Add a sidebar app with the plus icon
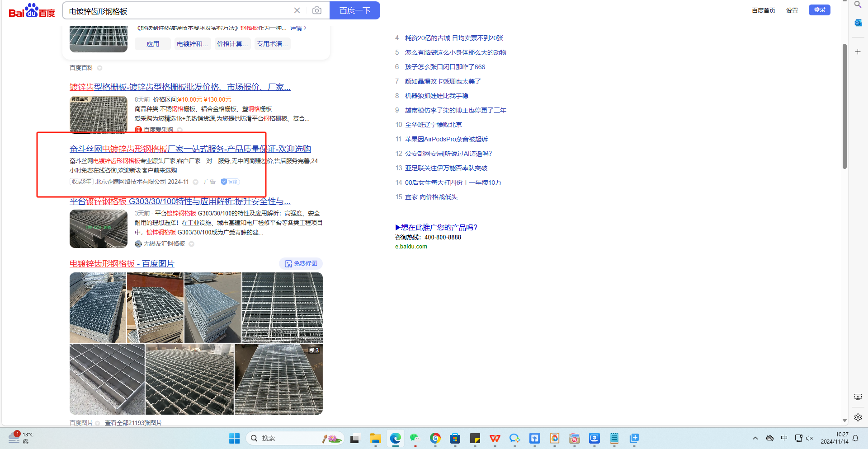Viewport: 868px width, 449px height. (858, 52)
